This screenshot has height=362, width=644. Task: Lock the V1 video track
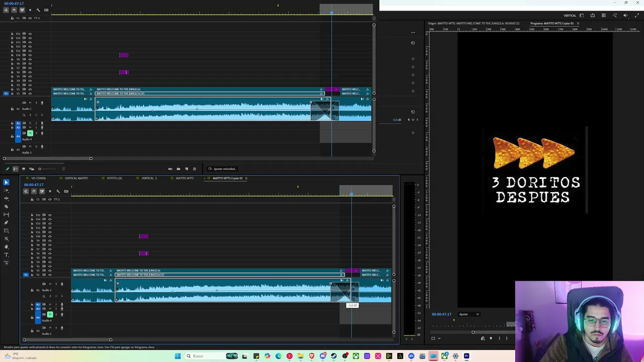click(x=32, y=275)
